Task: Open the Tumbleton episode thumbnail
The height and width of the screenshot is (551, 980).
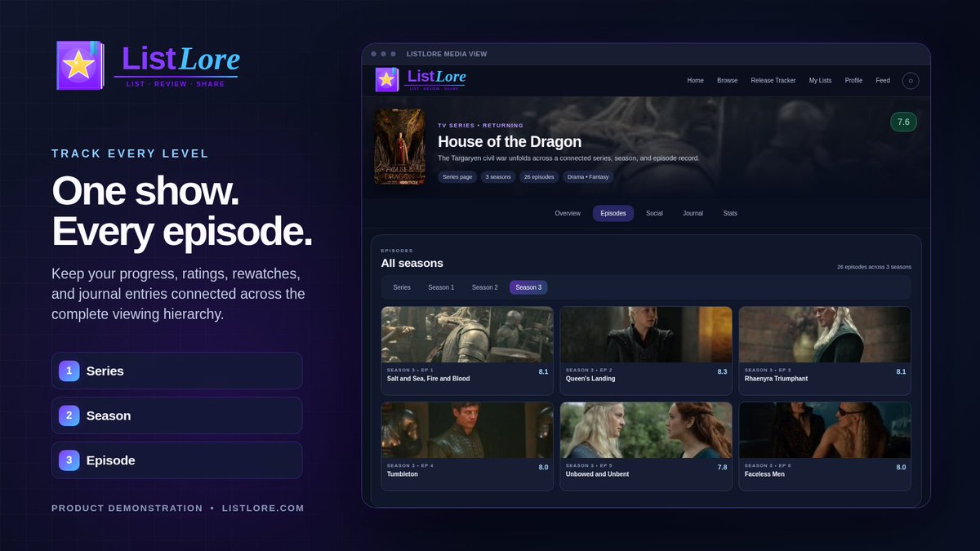Action: 467,430
